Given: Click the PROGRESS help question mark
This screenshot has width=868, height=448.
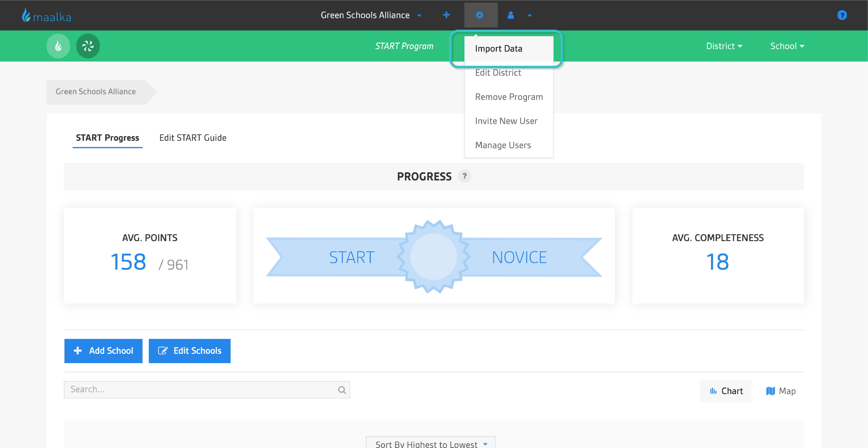Looking at the screenshot, I should pyautogui.click(x=464, y=176).
